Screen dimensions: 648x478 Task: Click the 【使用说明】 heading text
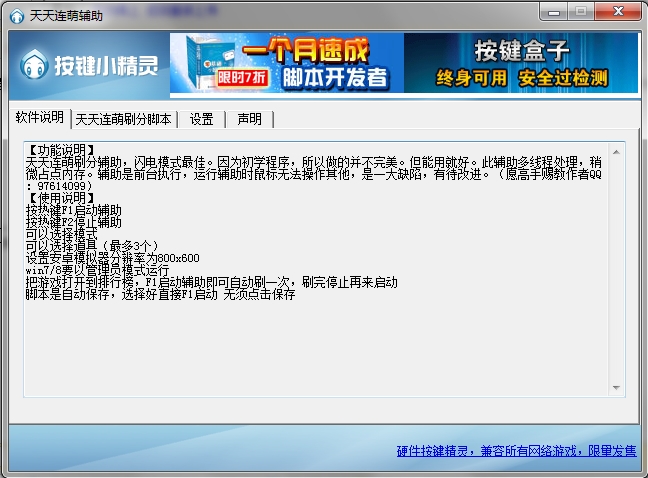61,197
